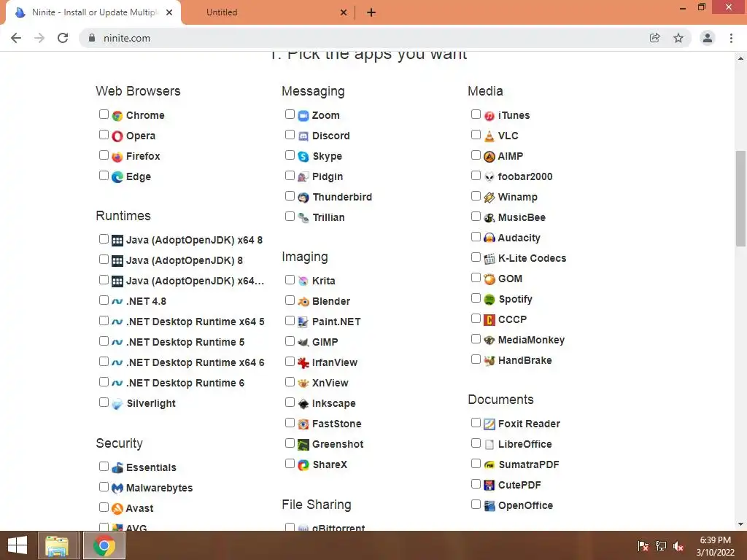The width and height of the screenshot is (747, 560).
Task: Click the Spotify app icon
Action: tap(489, 300)
